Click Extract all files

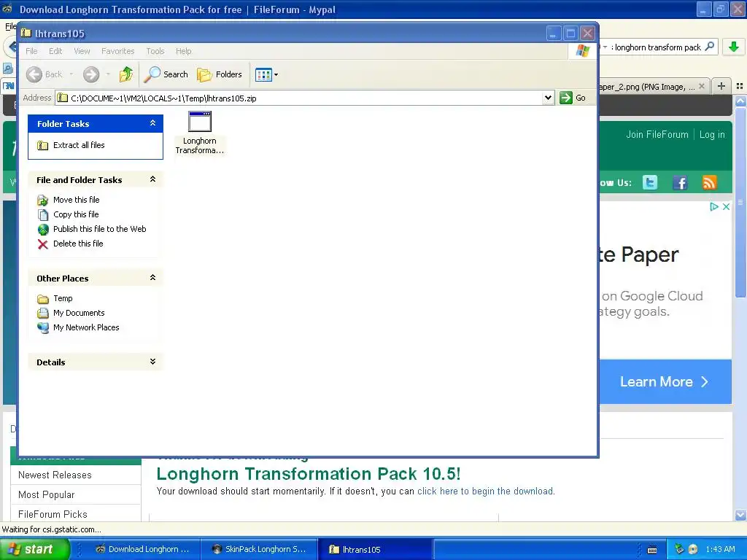coord(71,145)
